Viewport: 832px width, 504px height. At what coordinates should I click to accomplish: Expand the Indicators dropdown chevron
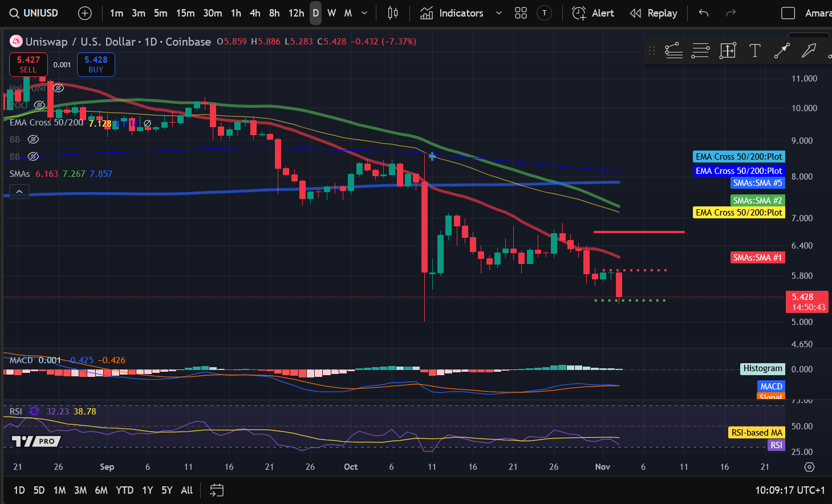click(500, 13)
